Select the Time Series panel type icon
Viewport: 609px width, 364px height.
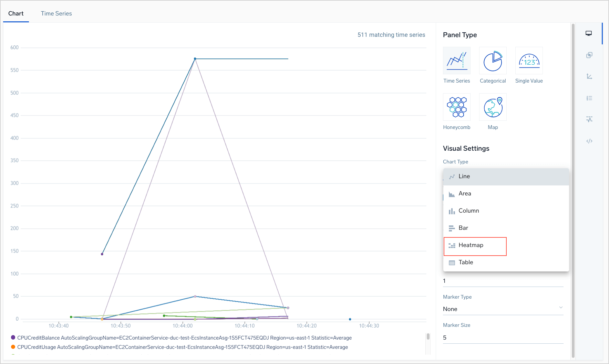coord(456,61)
